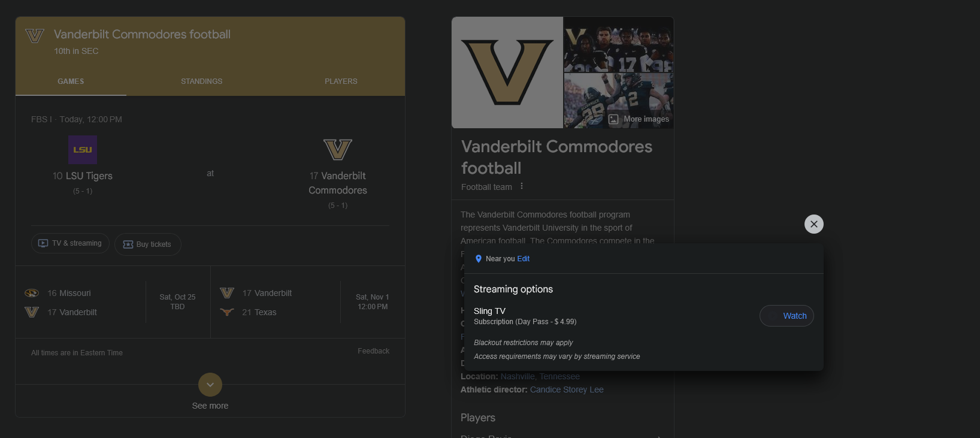Click the Vanderbilt logo in today's matchup
This screenshot has width=980, height=438.
point(337,150)
